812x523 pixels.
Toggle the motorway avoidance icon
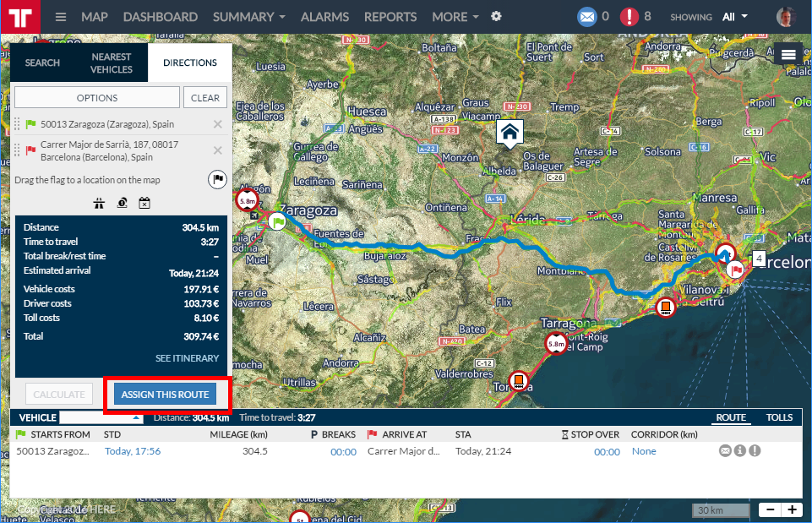[x=101, y=203]
